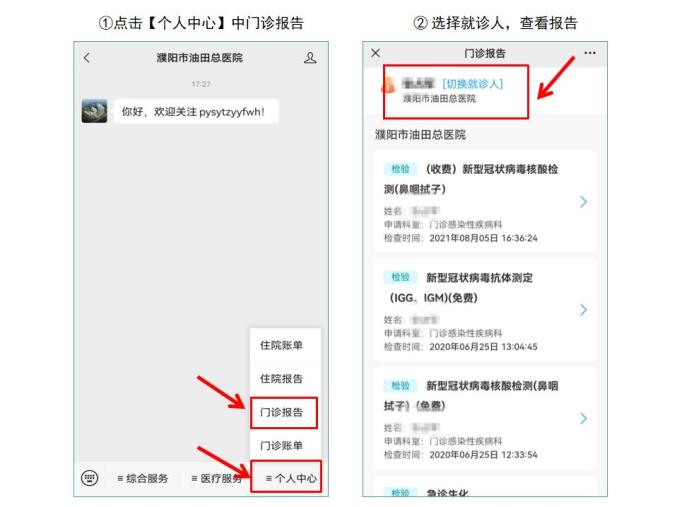The width and height of the screenshot is (677, 507).
Task: Click the 门诊报告 page title
Action: pos(485,53)
